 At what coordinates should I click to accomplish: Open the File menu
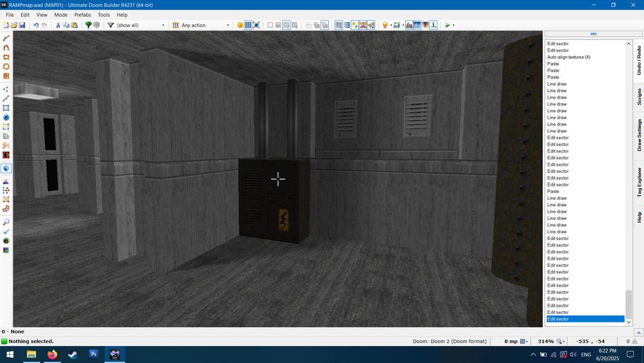pos(10,15)
